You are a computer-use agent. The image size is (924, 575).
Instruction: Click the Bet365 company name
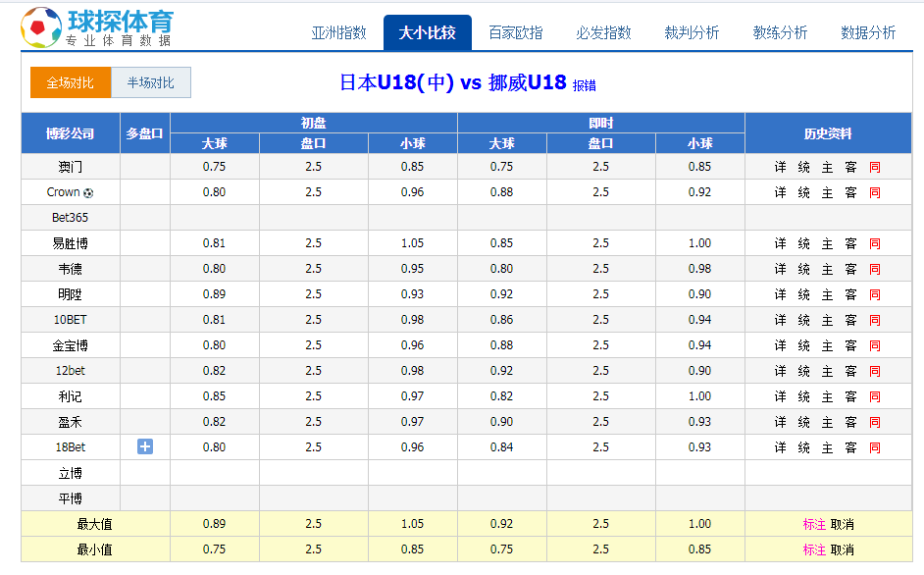tap(70, 218)
